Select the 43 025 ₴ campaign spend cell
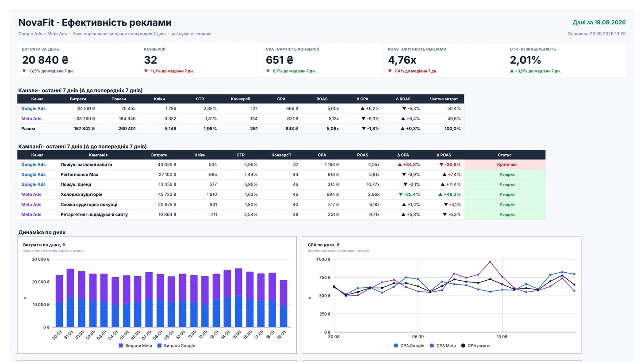Screen dimensions: 644x362 (x=167, y=164)
